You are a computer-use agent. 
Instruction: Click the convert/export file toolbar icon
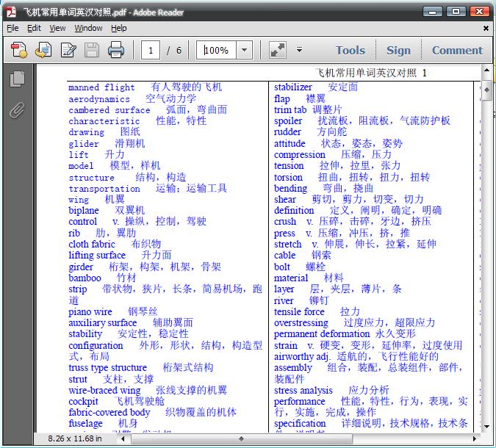pos(43,50)
